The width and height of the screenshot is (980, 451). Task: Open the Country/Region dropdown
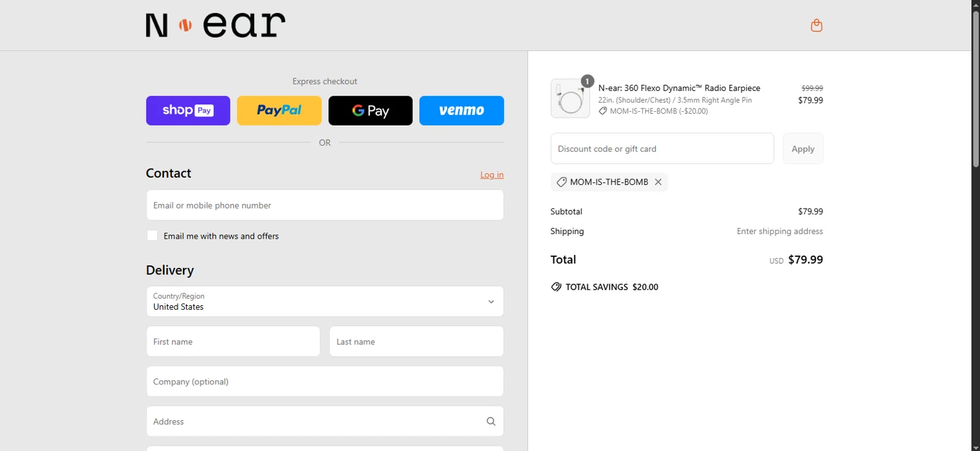pos(325,301)
